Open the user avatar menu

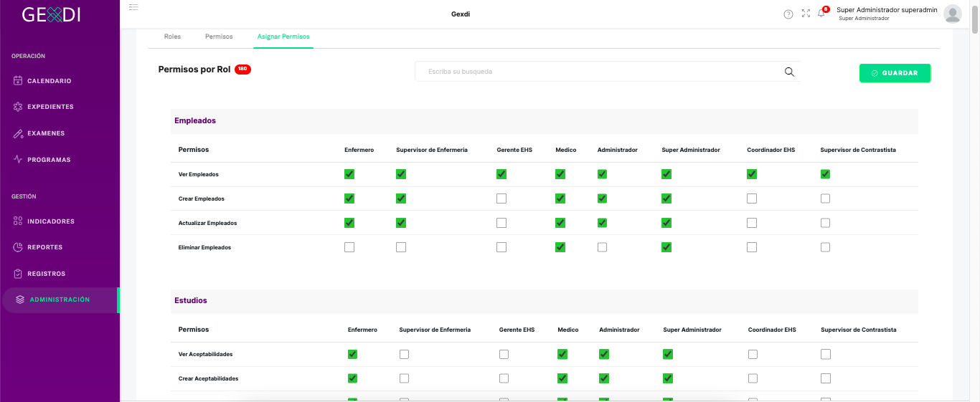(952, 14)
